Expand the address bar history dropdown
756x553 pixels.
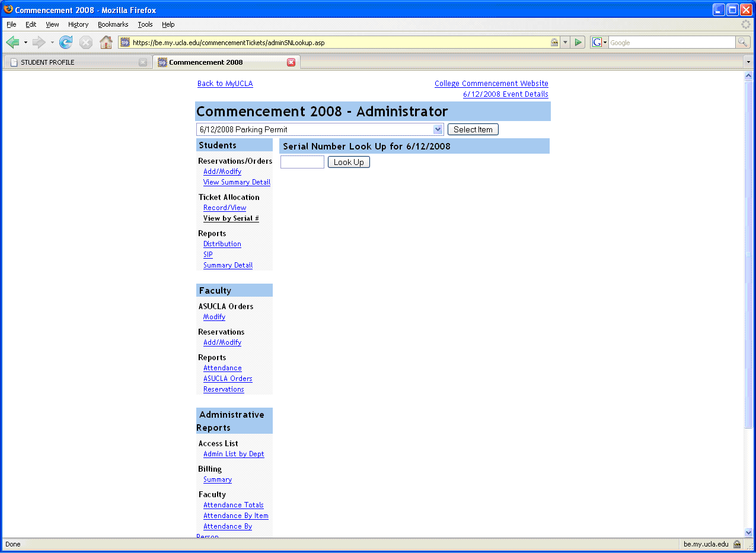pyautogui.click(x=565, y=42)
